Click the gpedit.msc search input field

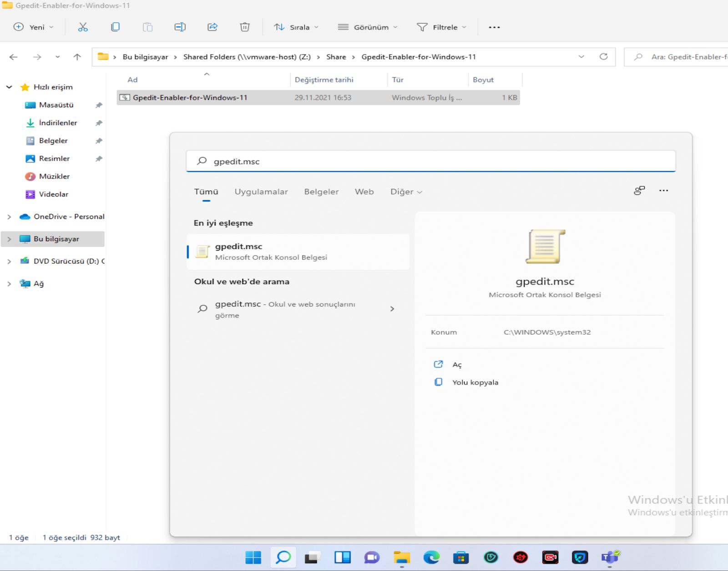coord(431,161)
